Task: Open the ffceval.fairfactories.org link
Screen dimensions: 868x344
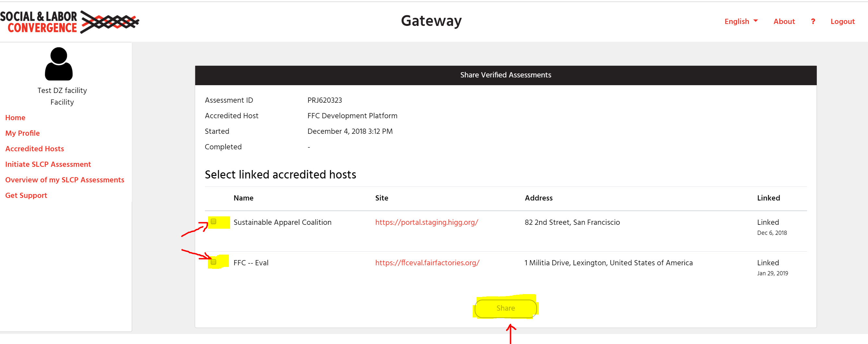Action: pyautogui.click(x=427, y=263)
